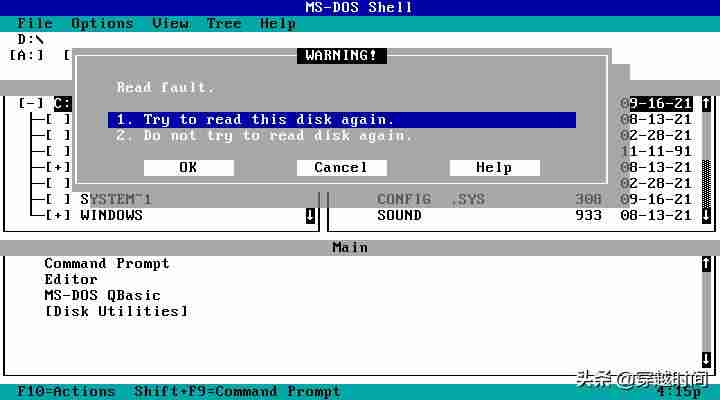Click Help in the warning dialog
Image resolution: width=720 pixels, height=400 pixels.
pyautogui.click(x=495, y=168)
